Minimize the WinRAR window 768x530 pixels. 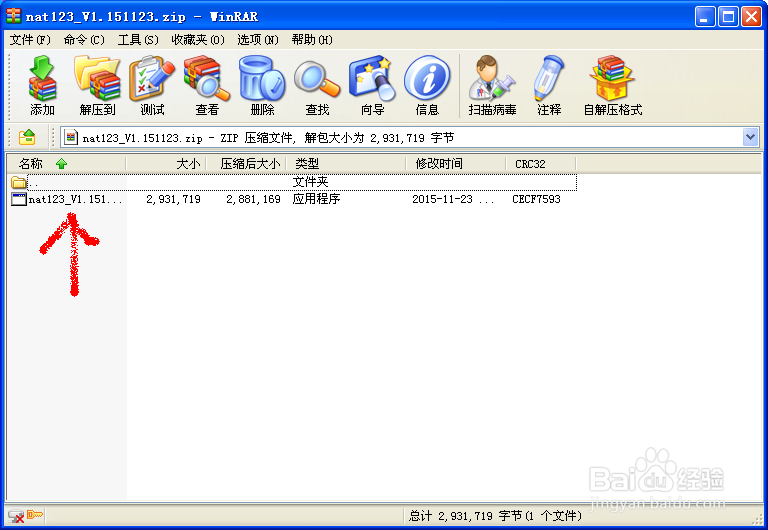[x=705, y=17]
